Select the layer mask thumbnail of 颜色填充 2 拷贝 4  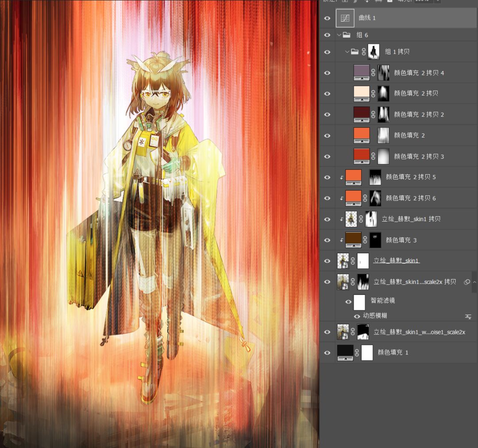383,73
